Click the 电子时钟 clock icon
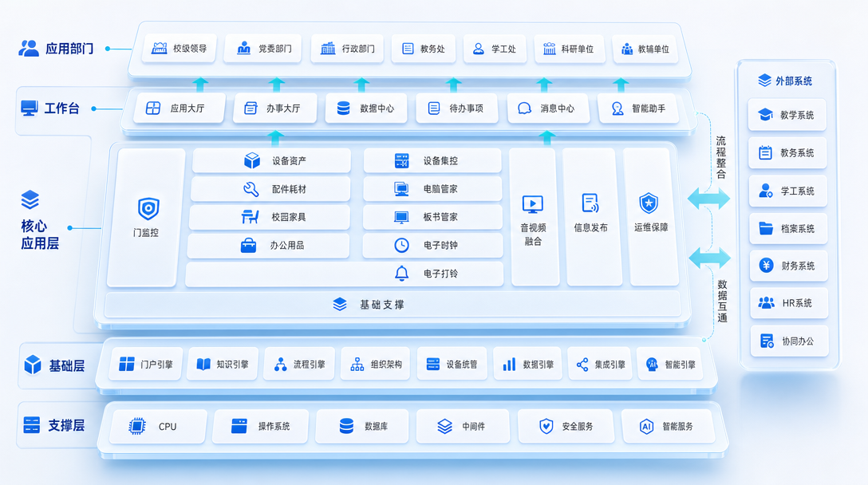This screenshot has width=868, height=485. point(401,245)
